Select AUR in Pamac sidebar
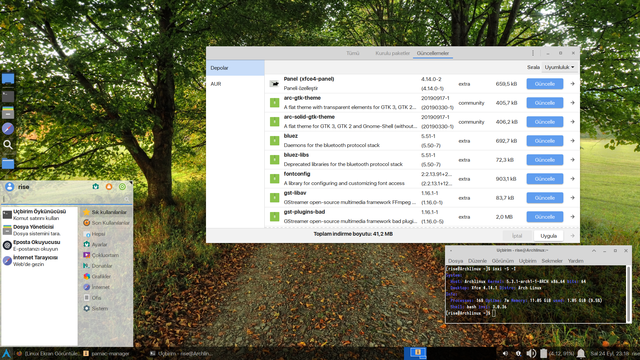The width and height of the screenshot is (640, 360). click(x=235, y=84)
